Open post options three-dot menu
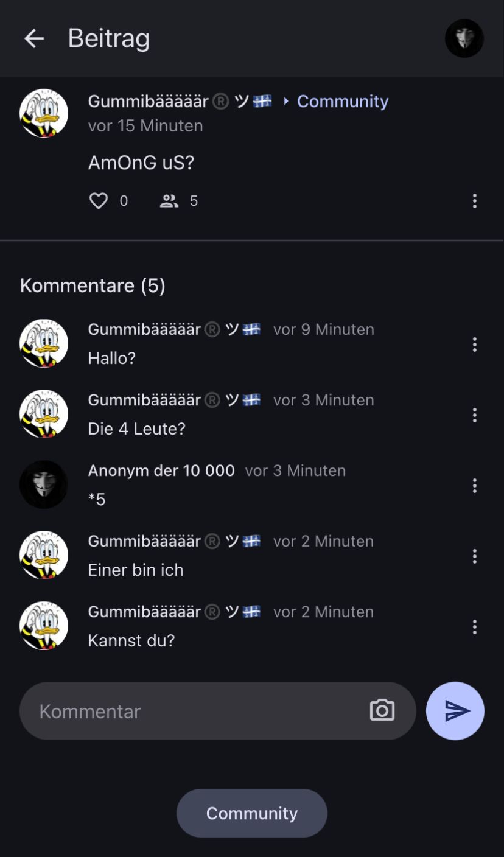Image resolution: width=504 pixels, height=857 pixels. 475,201
